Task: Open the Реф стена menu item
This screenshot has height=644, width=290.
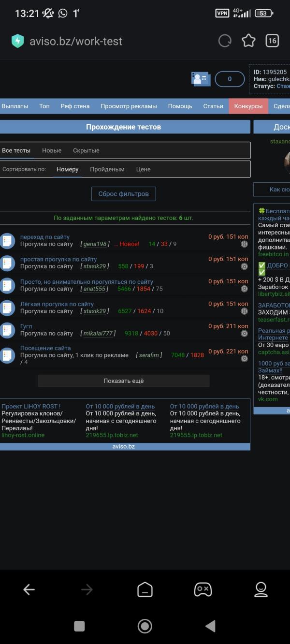Action: (75, 106)
